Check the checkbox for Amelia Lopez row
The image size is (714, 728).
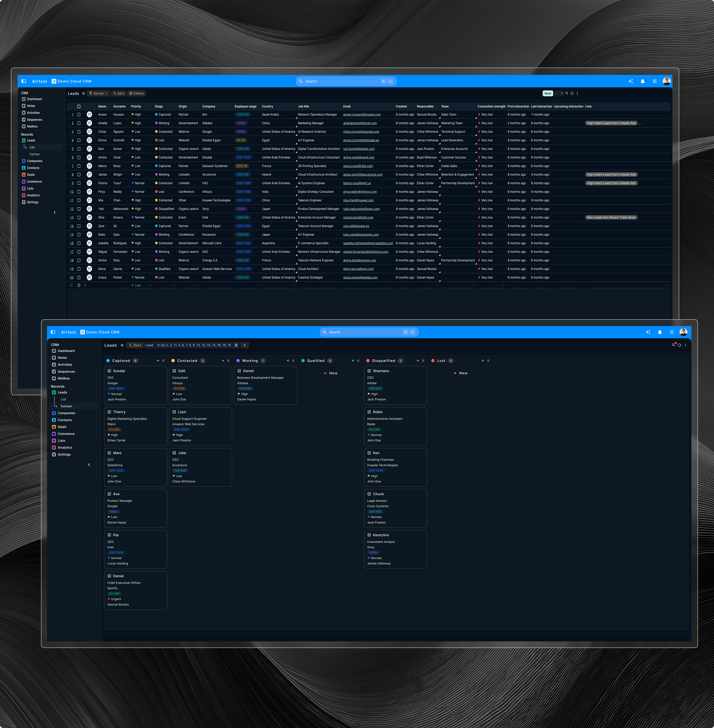[79, 123]
